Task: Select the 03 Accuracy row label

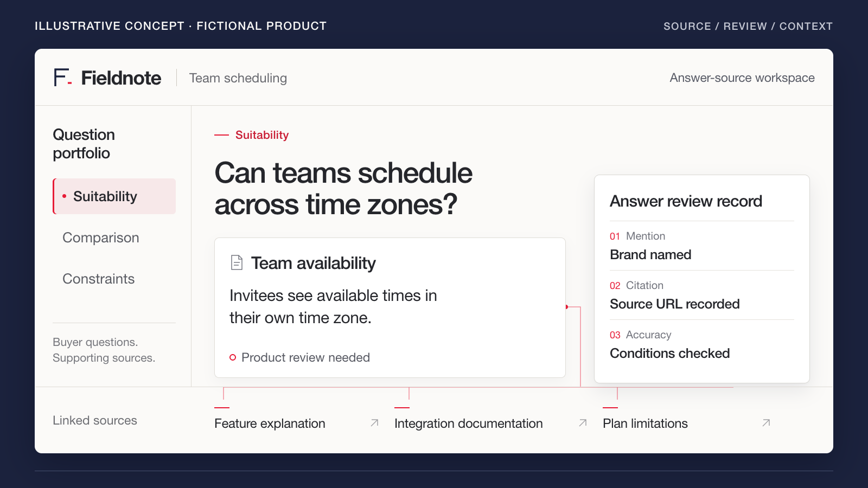Action: [x=641, y=335]
